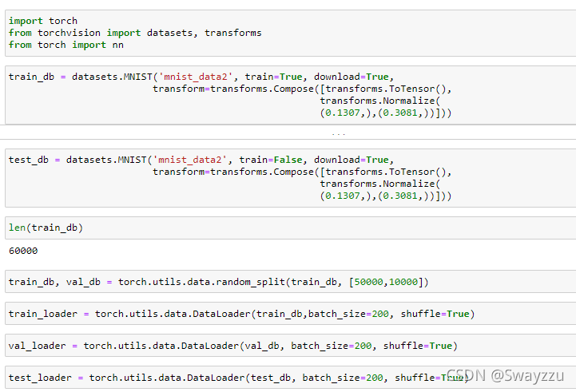Click 'batch_size=200' in train_loader cell
Screen dimensions: 576x392
tap(348, 314)
